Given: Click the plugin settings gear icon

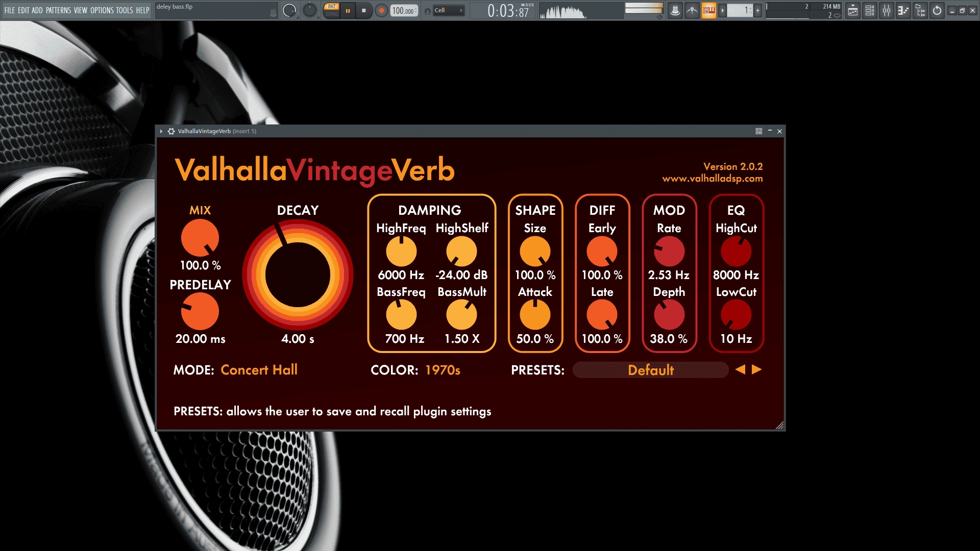Looking at the screenshot, I should point(171,131).
